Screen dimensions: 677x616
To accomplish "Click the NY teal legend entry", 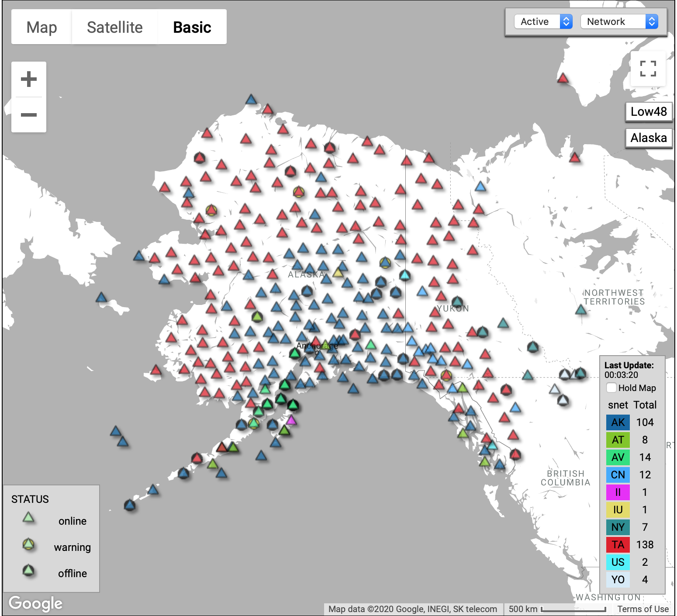I will [x=618, y=527].
